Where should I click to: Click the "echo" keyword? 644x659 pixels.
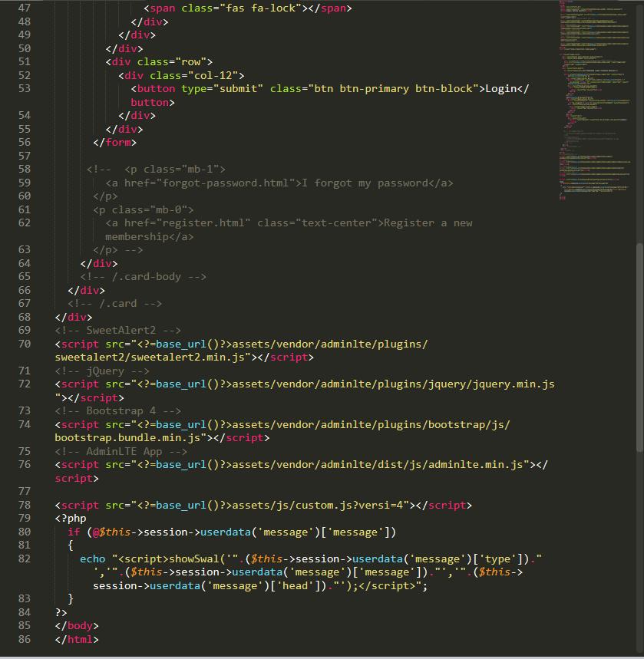click(x=93, y=559)
